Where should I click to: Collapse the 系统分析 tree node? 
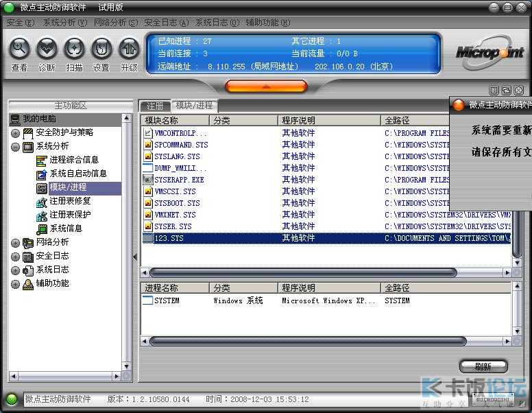coord(15,147)
